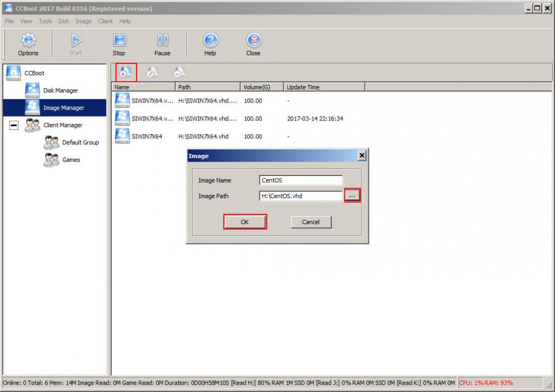Click the edit image toolbar icon
The image size is (555, 392).
[x=153, y=72]
